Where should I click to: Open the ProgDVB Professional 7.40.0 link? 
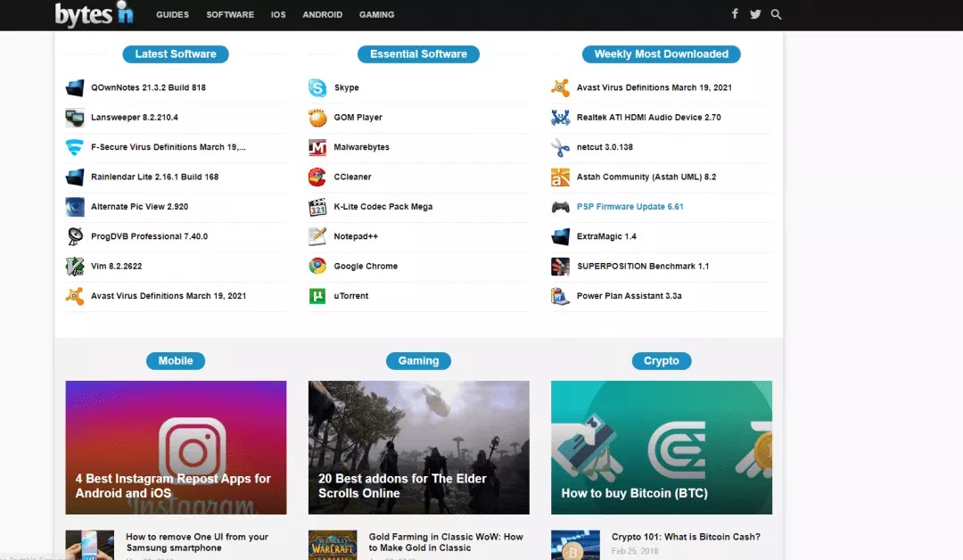point(149,236)
